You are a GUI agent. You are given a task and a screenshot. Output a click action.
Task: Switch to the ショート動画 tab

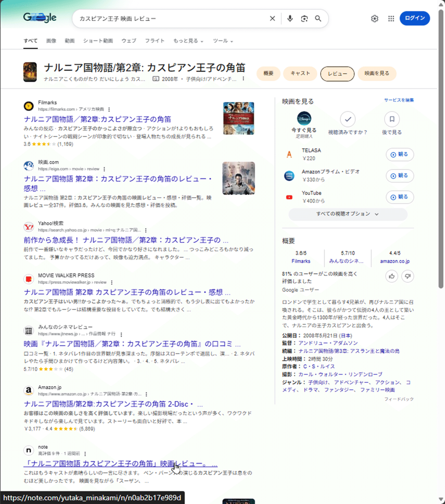98,41
